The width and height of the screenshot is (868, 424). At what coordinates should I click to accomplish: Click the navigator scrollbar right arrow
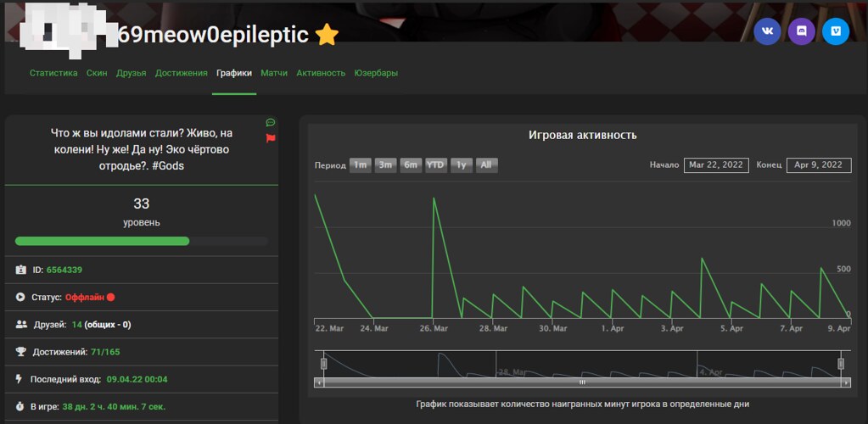click(x=846, y=382)
